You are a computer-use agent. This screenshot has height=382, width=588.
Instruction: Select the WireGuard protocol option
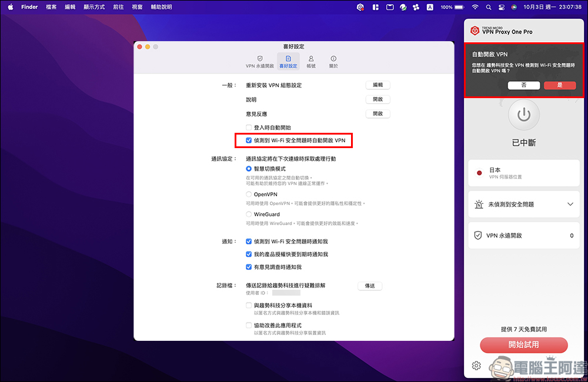pos(249,215)
